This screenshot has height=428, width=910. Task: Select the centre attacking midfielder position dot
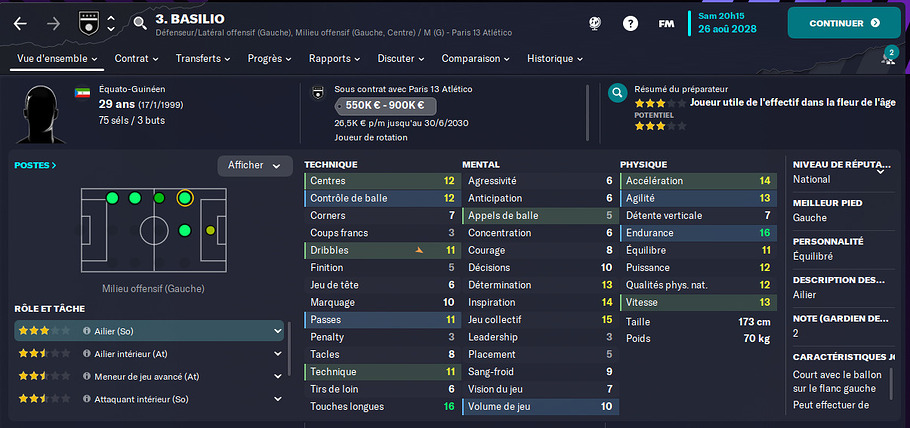click(x=185, y=232)
